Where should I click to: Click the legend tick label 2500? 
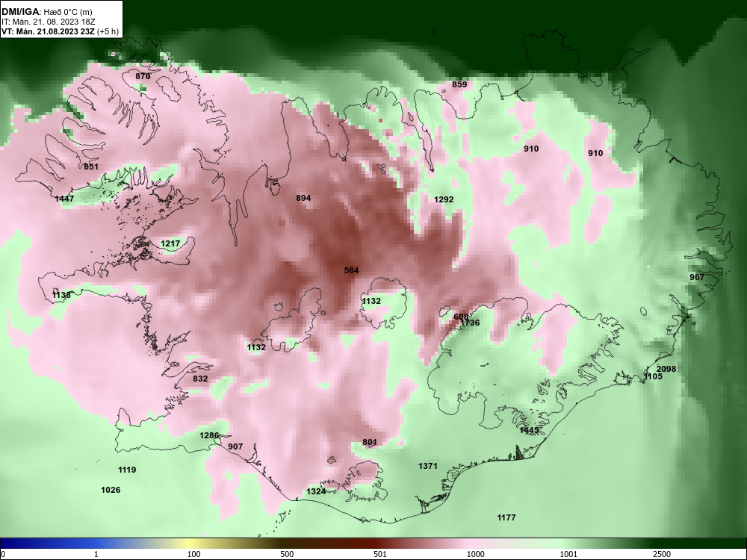662,554
